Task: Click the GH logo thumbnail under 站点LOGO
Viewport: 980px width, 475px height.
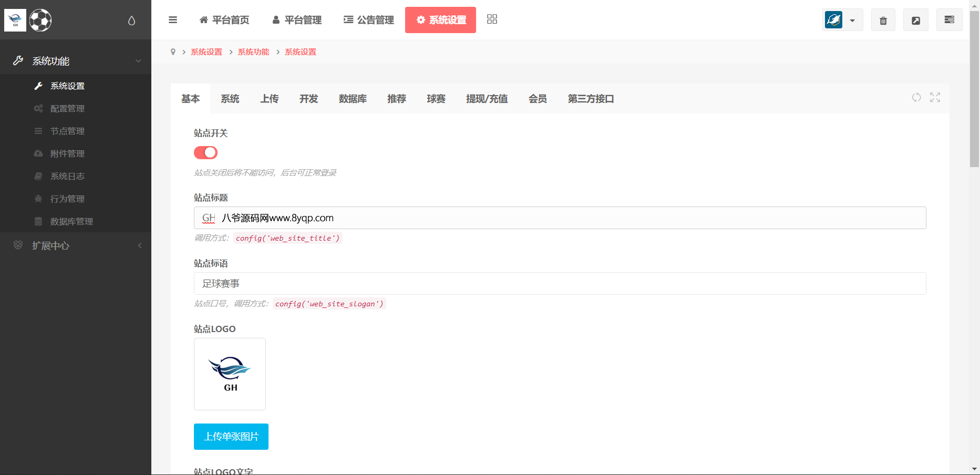Action: point(230,374)
